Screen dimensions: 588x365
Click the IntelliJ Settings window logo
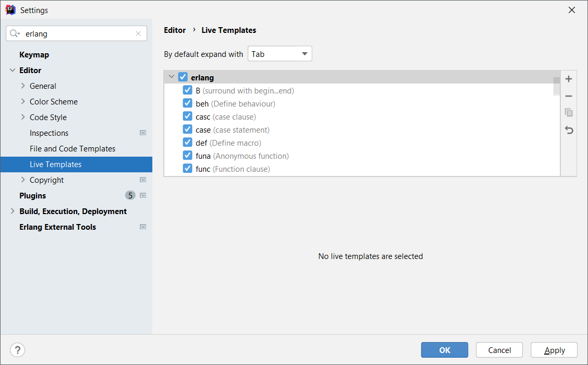point(10,10)
